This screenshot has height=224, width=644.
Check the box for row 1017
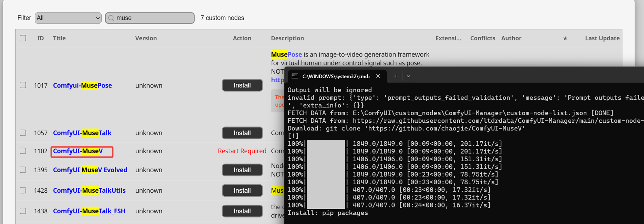coord(23,85)
